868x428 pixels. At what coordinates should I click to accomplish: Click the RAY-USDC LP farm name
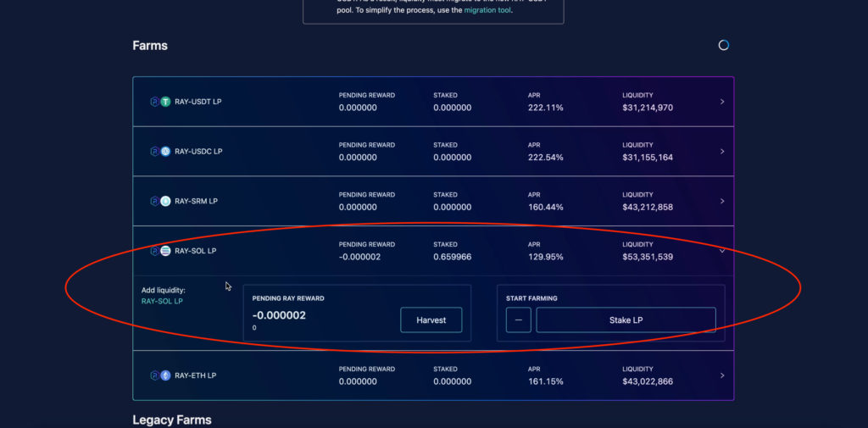tap(198, 152)
